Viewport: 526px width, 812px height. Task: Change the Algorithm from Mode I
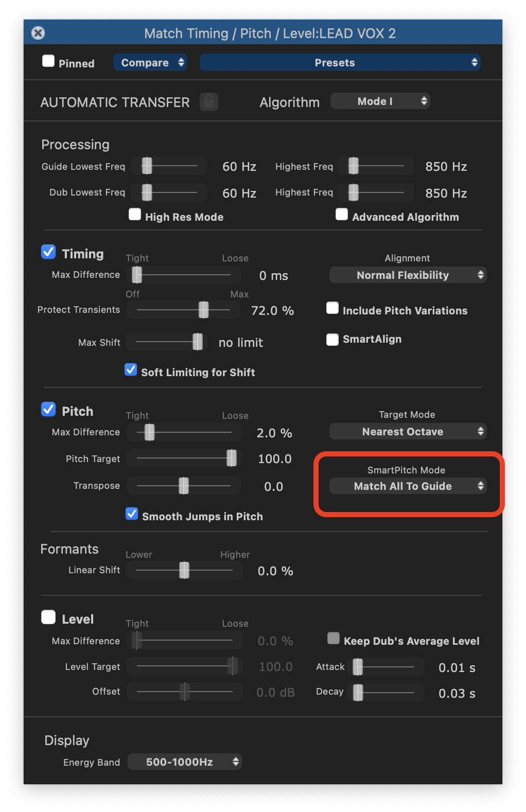click(380, 101)
